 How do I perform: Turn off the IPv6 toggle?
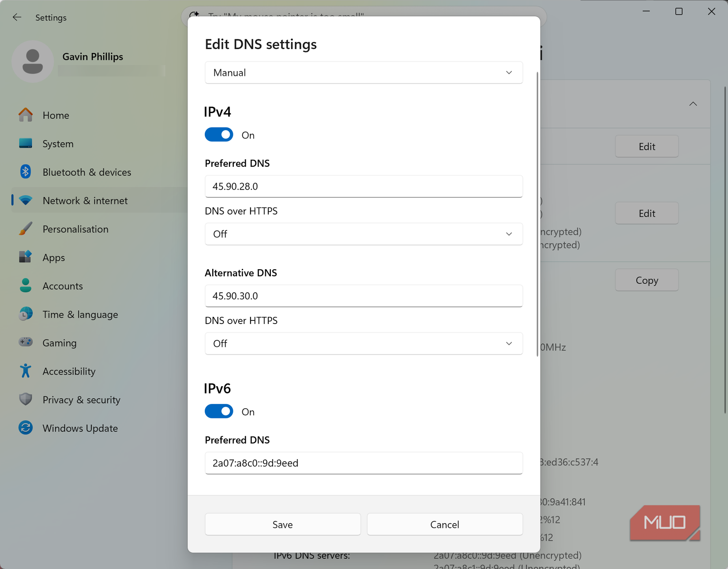coord(219,411)
